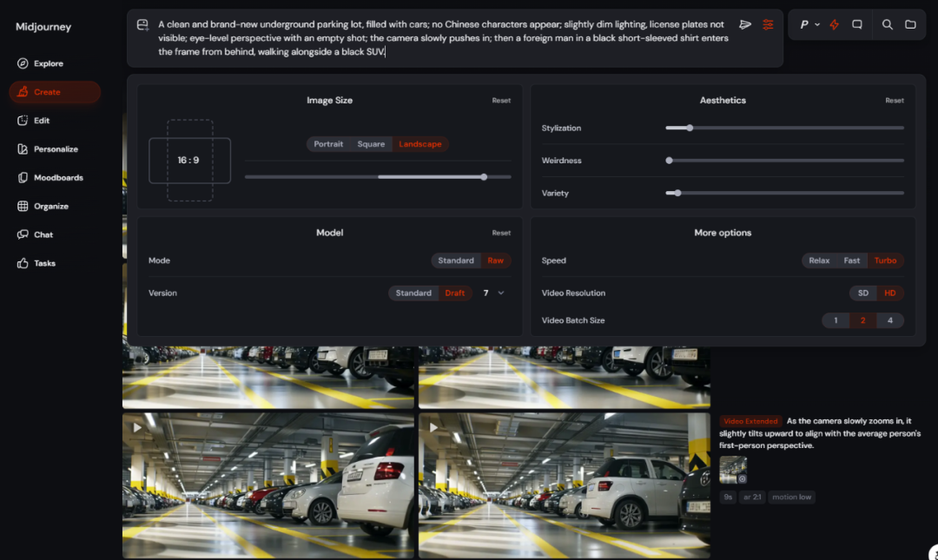Toggle the settings sliders icon in prompt bar
938x560 pixels.
pos(768,25)
